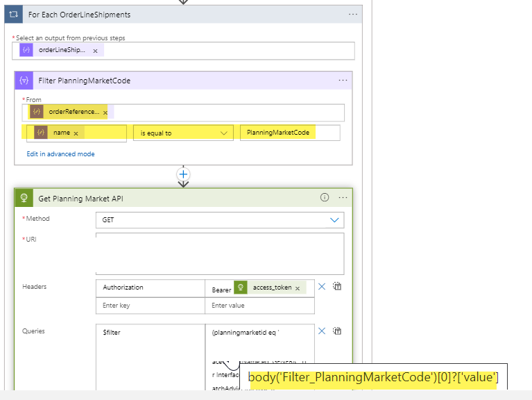Click the PlanningMarketCode value field
This screenshot has width=532, height=400.
point(290,133)
